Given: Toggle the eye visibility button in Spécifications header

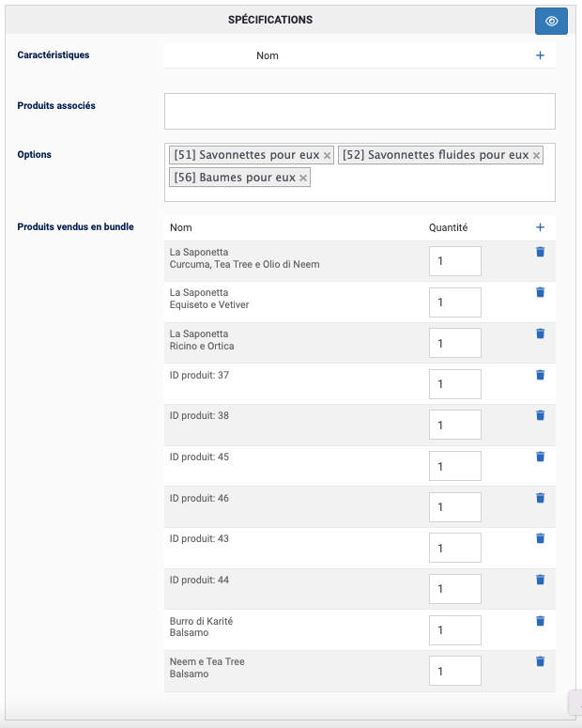Looking at the screenshot, I should [x=551, y=21].
